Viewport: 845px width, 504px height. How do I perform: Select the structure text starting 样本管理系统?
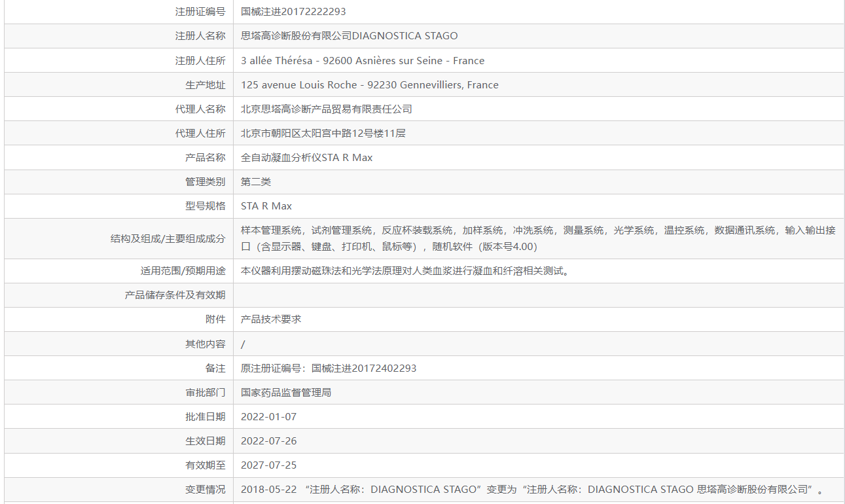[x=538, y=238]
